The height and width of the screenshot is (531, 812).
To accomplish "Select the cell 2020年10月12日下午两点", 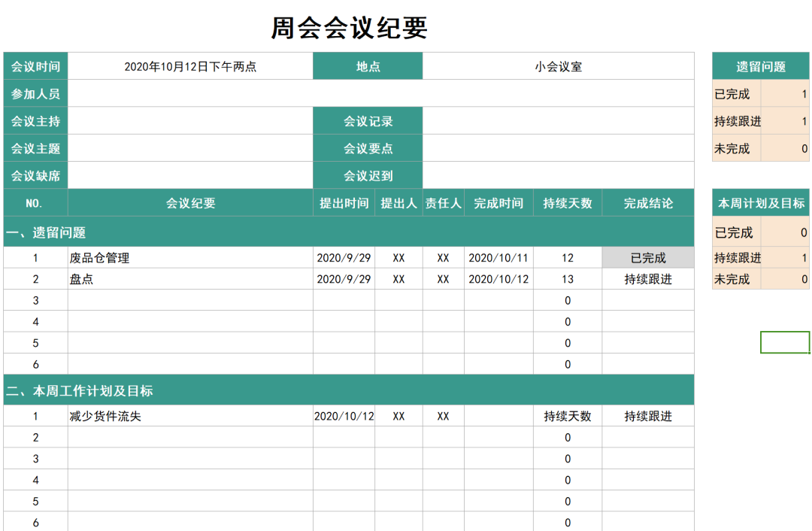I will 190,66.
